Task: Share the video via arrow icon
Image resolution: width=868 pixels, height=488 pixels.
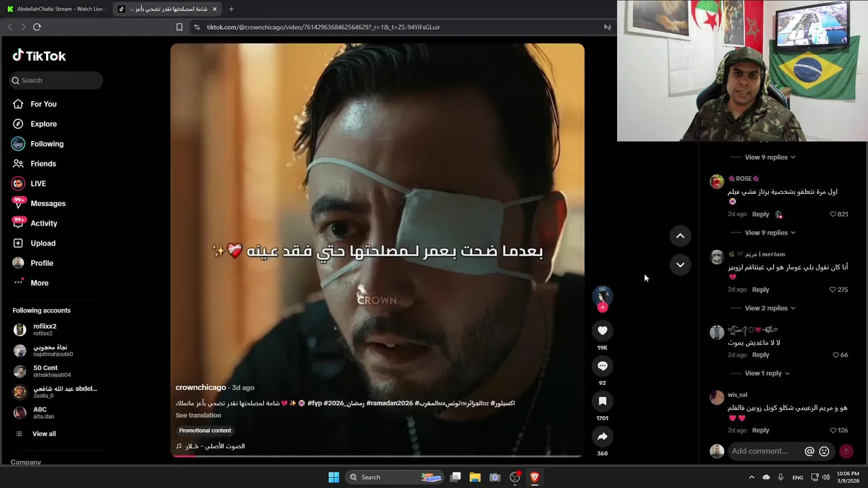Action: click(602, 436)
